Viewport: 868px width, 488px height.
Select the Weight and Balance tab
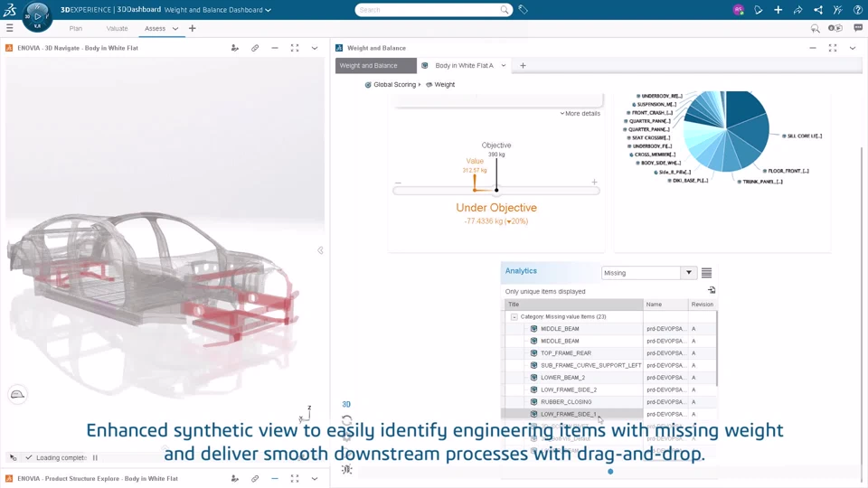pyautogui.click(x=376, y=65)
